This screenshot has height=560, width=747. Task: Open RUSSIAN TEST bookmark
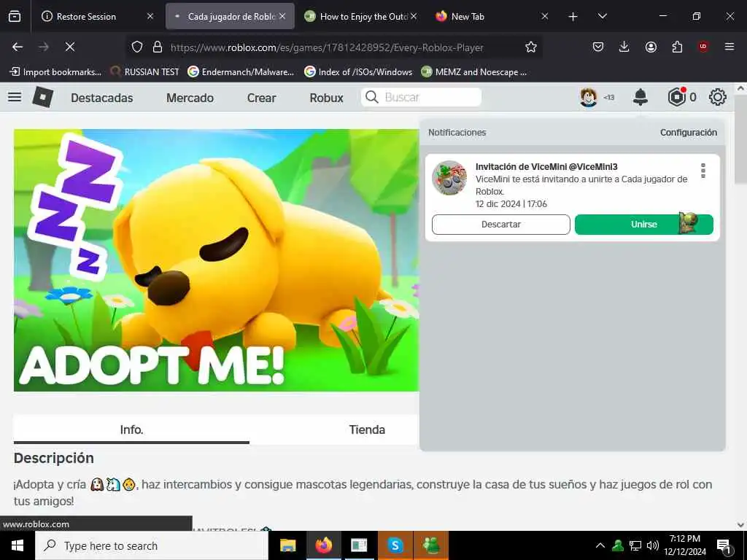[x=145, y=72]
